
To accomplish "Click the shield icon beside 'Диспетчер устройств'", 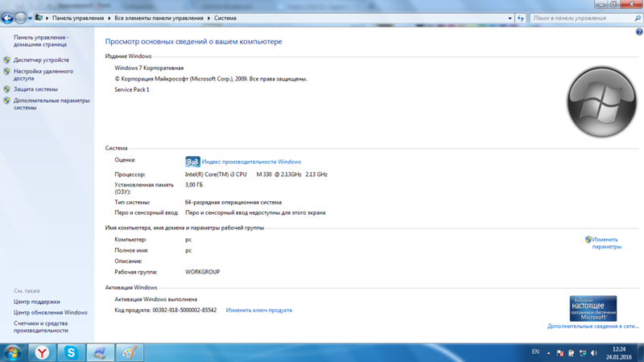I will click(6, 60).
